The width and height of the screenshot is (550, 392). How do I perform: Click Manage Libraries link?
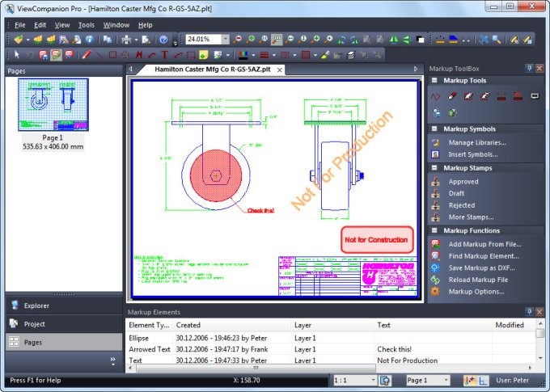(477, 142)
